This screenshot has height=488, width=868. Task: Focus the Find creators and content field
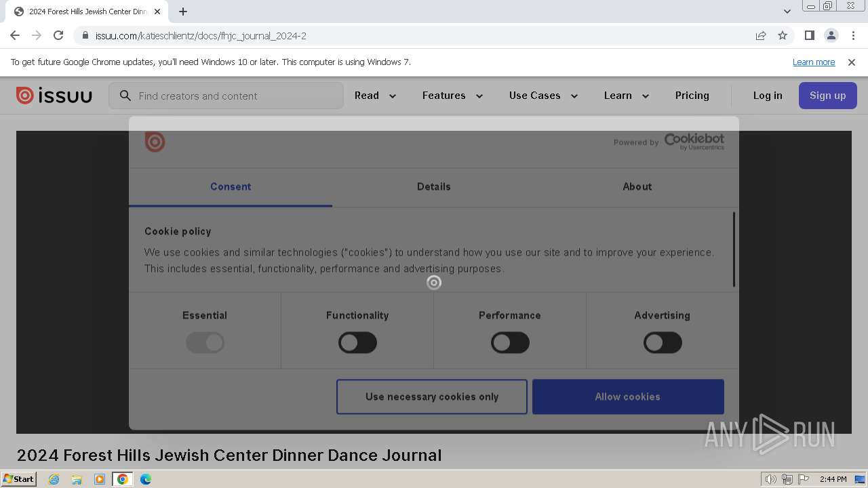click(226, 96)
